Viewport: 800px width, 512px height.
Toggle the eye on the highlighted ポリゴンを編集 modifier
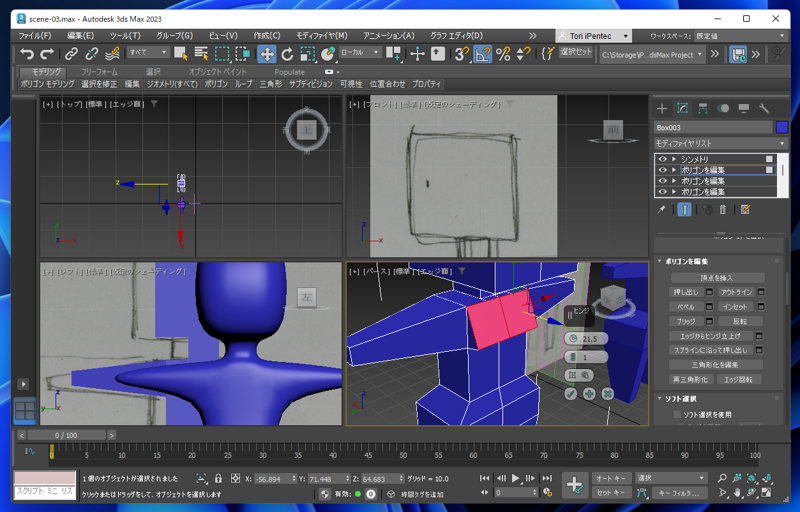point(662,170)
